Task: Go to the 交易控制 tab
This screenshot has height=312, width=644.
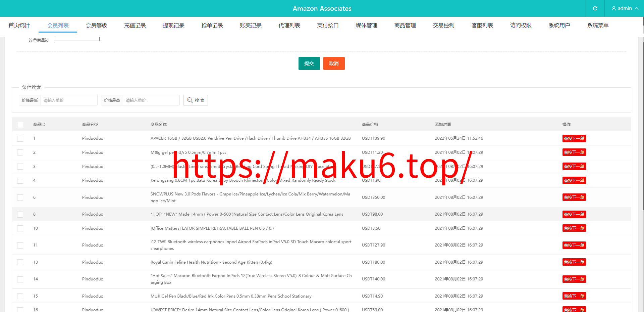Action: [443, 25]
